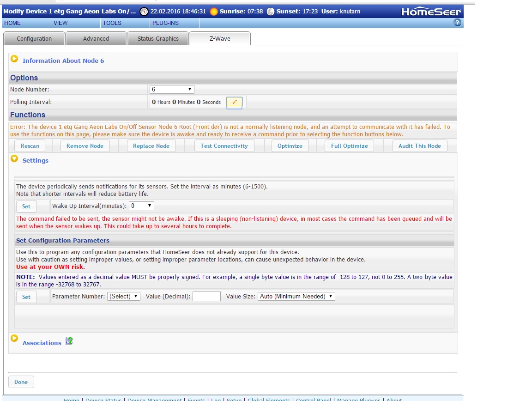This screenshot has width=532, height=401.
Task: Click the 'Node Number:' label
Action: point(30,89)
